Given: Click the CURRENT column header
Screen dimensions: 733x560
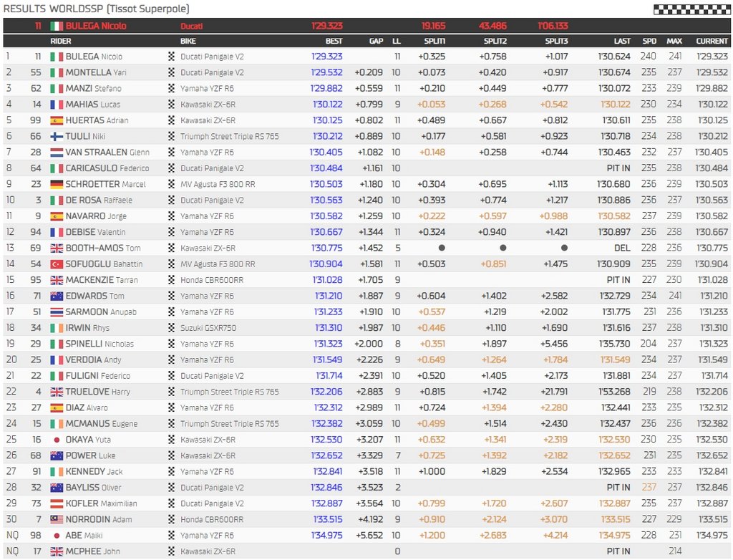Looking at the screenshot, I should pyautogui.click(x=712, y=41).
